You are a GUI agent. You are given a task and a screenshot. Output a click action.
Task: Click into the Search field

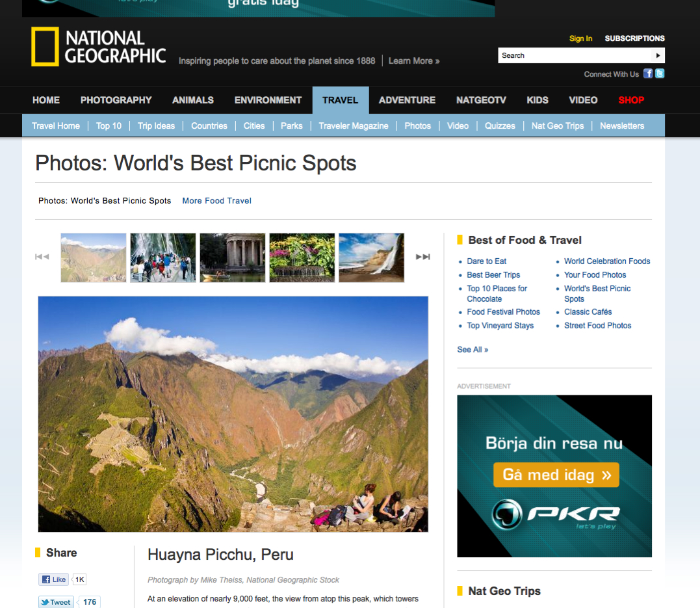point(575,55)
